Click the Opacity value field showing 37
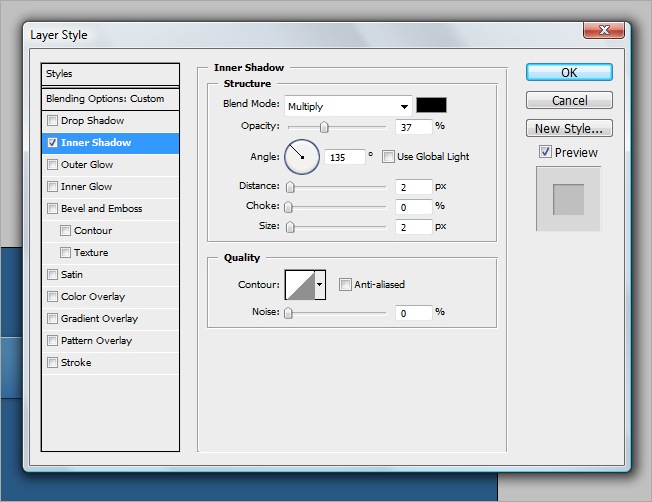Screen dimensions: 652x502 coord(414,127)
